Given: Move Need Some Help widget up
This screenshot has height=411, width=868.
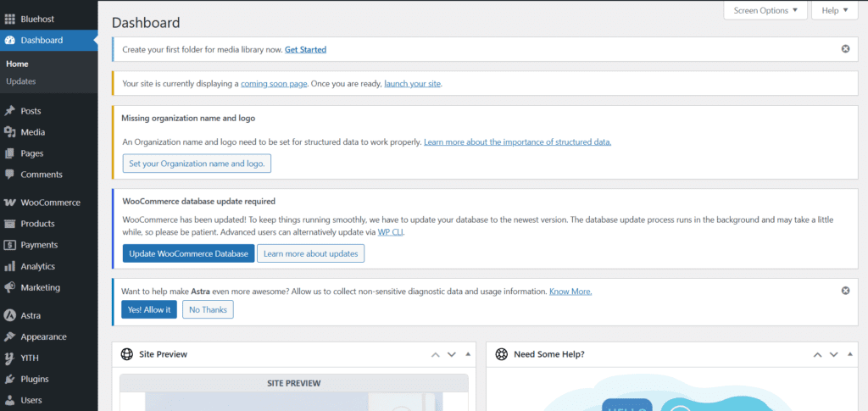Looking at the screenshot, I should 818,354.
